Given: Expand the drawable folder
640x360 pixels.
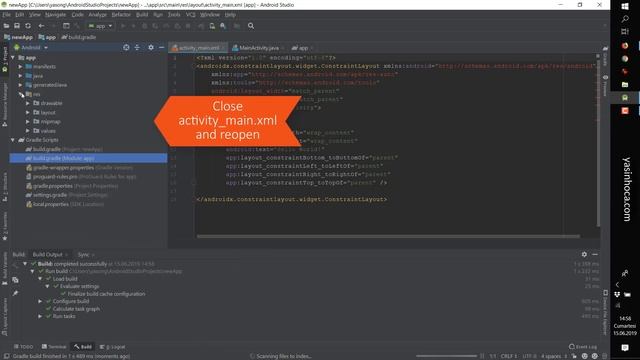Looking at the screenshot, I should click(x=28, y=103).
